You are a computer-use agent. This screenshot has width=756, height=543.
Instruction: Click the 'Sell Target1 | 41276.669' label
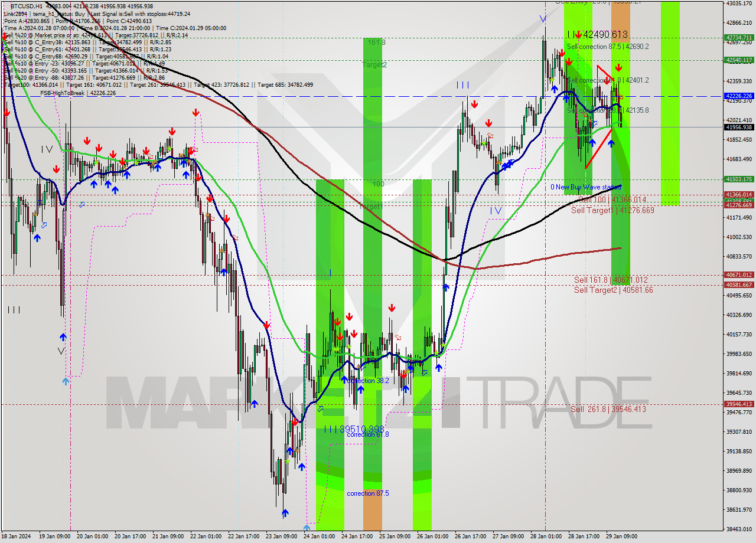pyautogui.click(x=612, y=210)
